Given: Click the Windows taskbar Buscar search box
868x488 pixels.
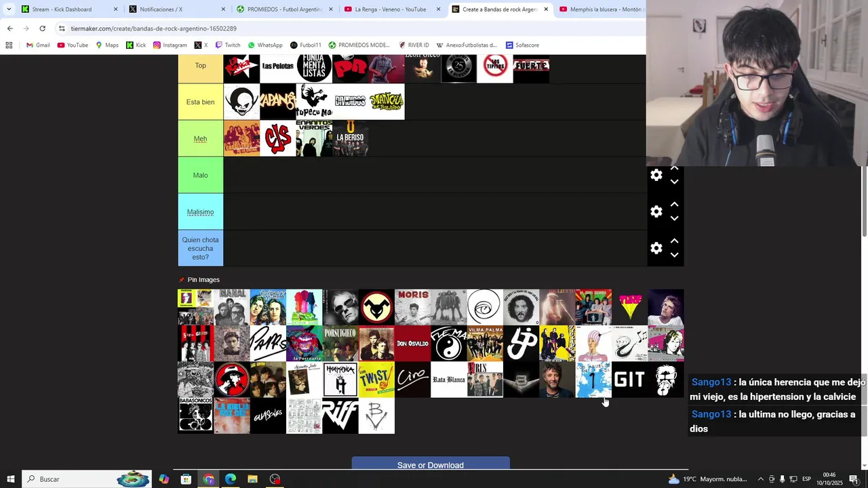Looking at the screenshot, I should point(87,479).
